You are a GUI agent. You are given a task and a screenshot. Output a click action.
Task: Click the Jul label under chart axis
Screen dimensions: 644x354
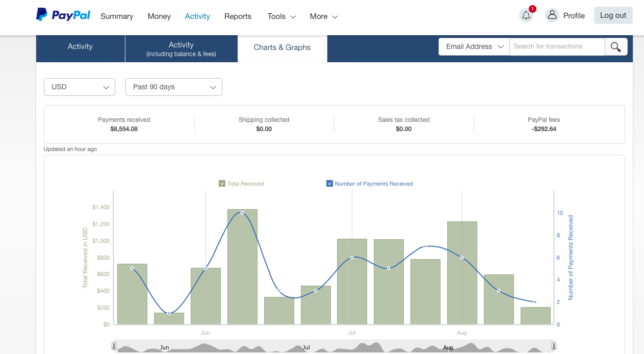pyautogui.click(x=351, y=333)
